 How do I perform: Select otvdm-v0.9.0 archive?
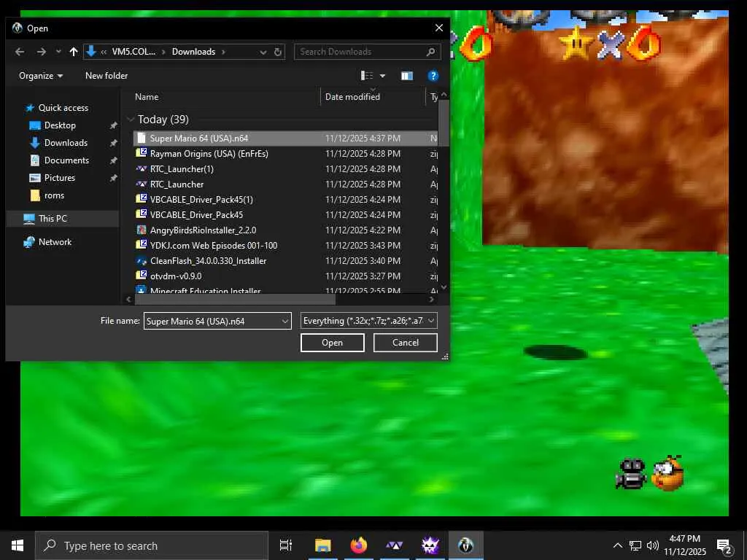(x=285, y=276)
